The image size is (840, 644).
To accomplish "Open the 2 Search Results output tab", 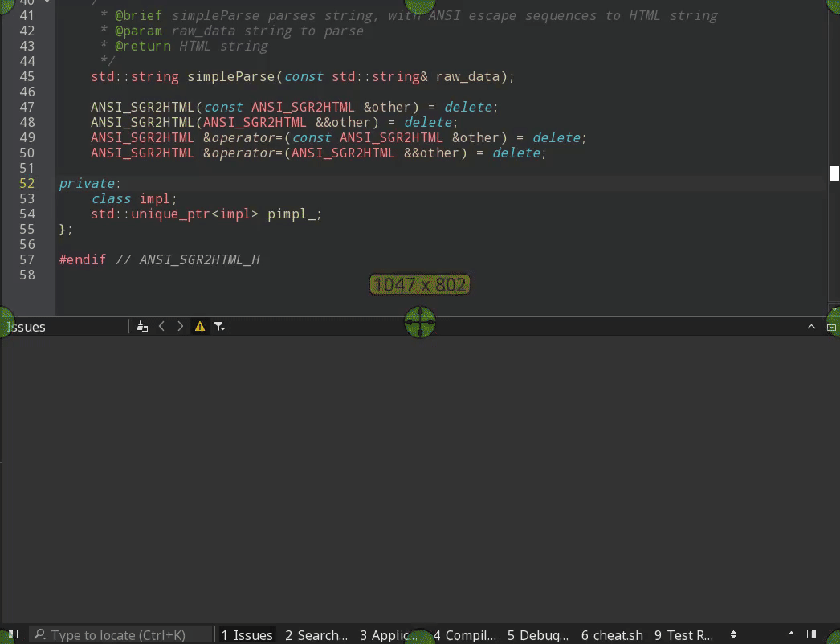I will coord(316,635).
